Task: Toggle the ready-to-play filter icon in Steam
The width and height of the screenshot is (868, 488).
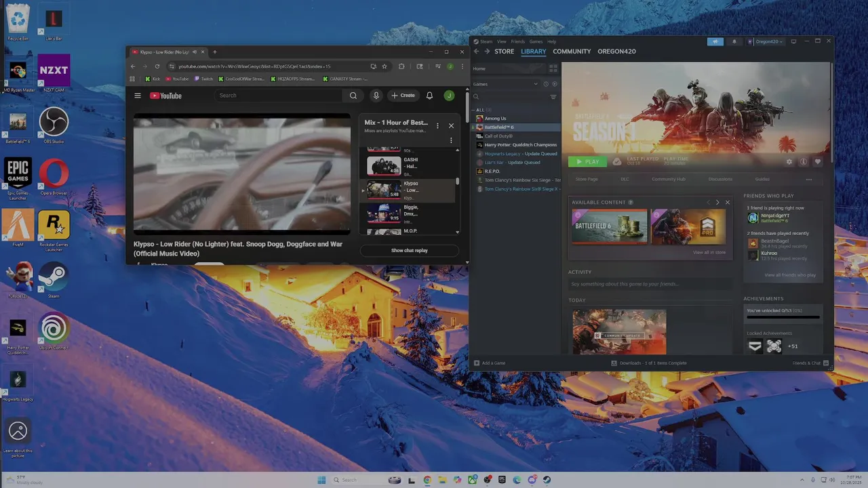Action: point(554,84)
